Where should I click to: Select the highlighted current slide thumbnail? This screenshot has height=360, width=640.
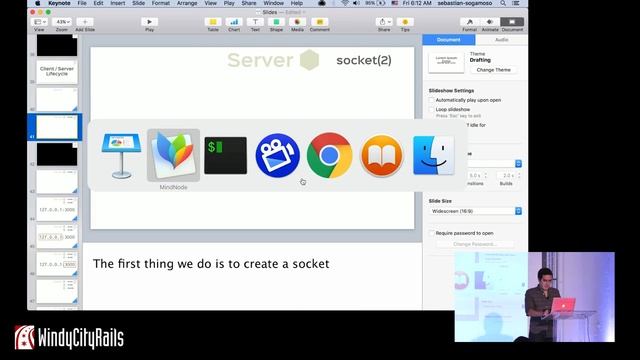57,127
